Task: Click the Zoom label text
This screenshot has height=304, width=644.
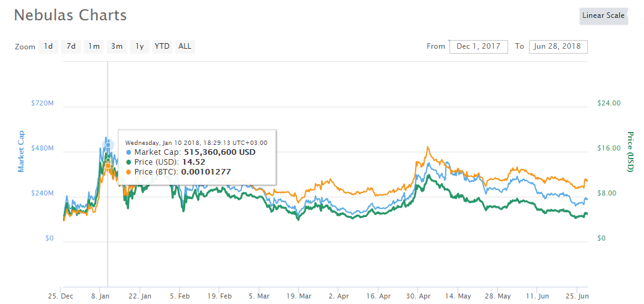Action: coord(25,47)
